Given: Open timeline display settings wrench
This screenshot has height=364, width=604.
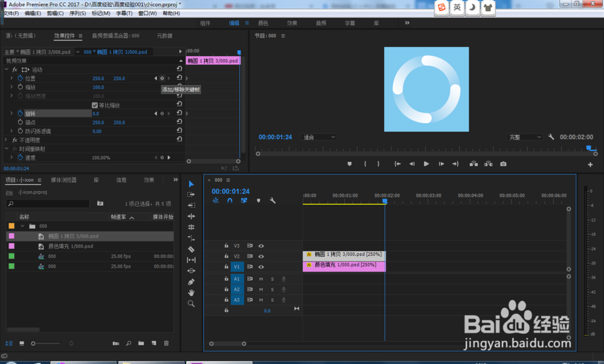Looking at the screenshot, I should point(273,200).
